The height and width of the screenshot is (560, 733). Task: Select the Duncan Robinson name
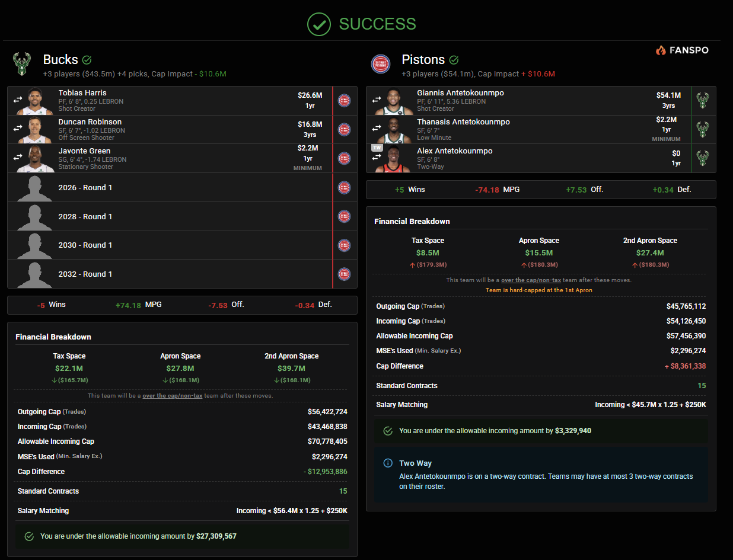90,121
